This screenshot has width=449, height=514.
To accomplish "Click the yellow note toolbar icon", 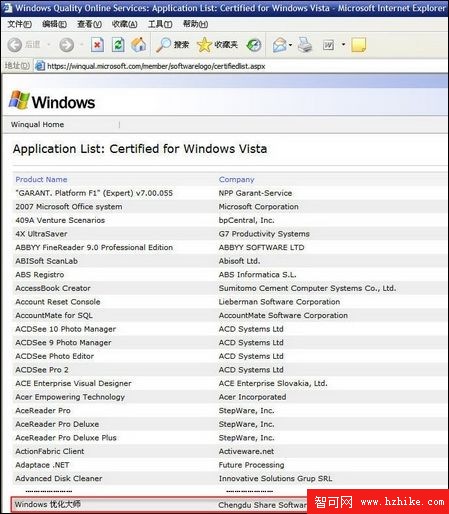I will point(359,45).
